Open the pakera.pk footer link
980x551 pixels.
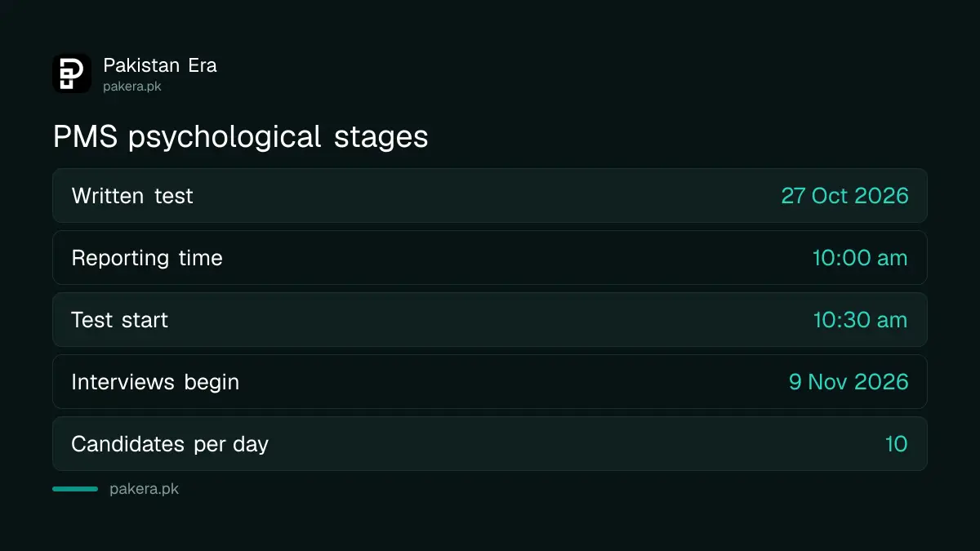pyautogui.click(x=144, y=489)
